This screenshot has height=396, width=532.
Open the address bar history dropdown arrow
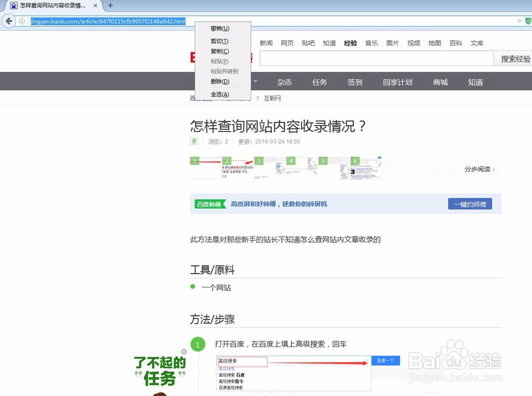(x=519, y=21)
